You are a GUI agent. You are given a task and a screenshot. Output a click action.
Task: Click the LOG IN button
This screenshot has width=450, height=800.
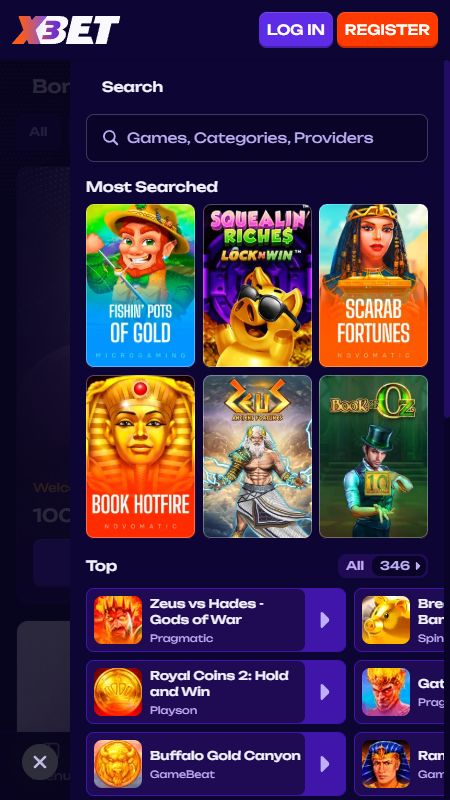296,30
